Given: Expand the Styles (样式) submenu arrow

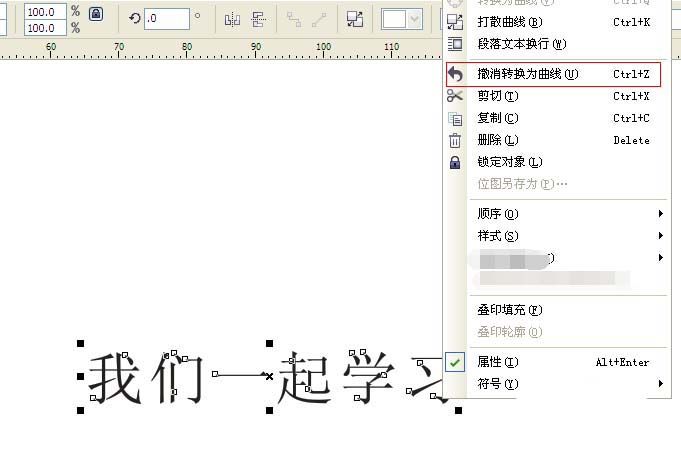Looking at the screenshot, I should (660, 235).
